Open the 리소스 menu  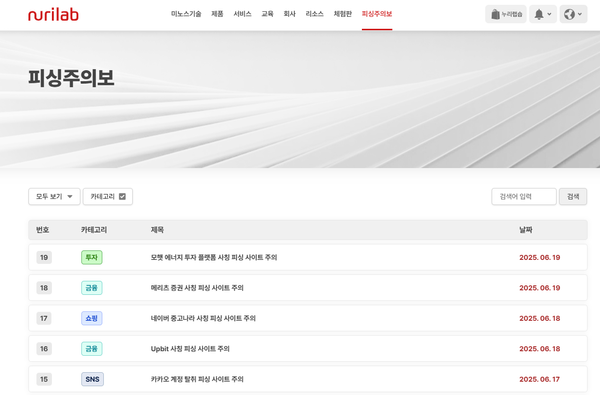314,14
